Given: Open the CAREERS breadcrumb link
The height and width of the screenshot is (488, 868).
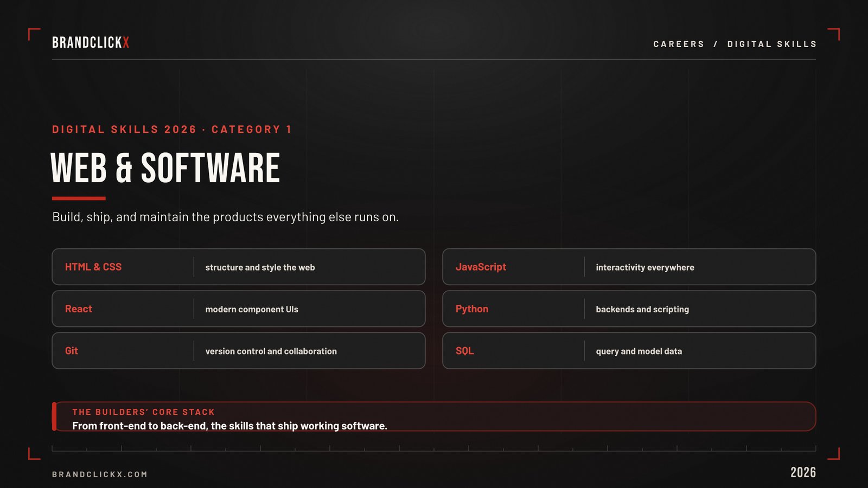Looking at the screenshot, I should 679,44.
